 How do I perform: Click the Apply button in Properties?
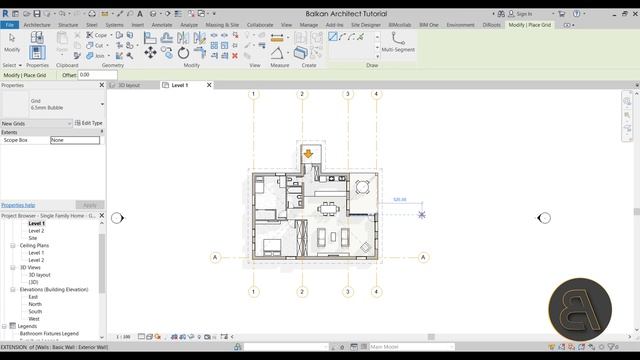point(90,205)
